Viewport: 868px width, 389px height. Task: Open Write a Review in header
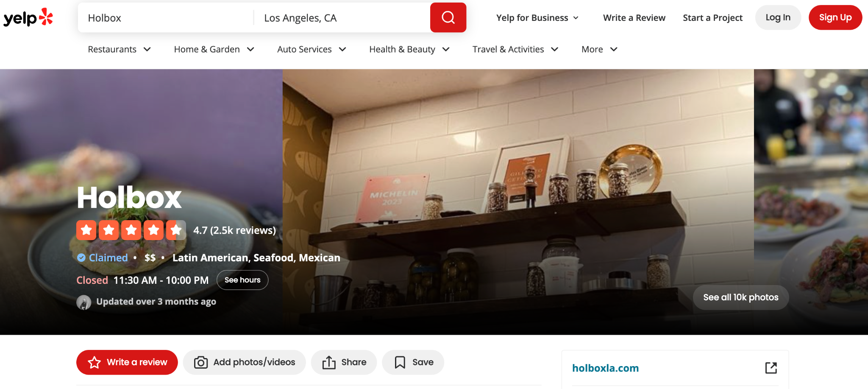[634, 18]
